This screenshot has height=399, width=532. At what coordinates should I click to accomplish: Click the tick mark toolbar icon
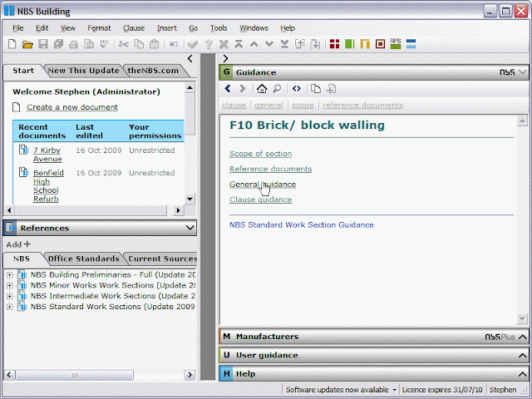click(193, 44)
